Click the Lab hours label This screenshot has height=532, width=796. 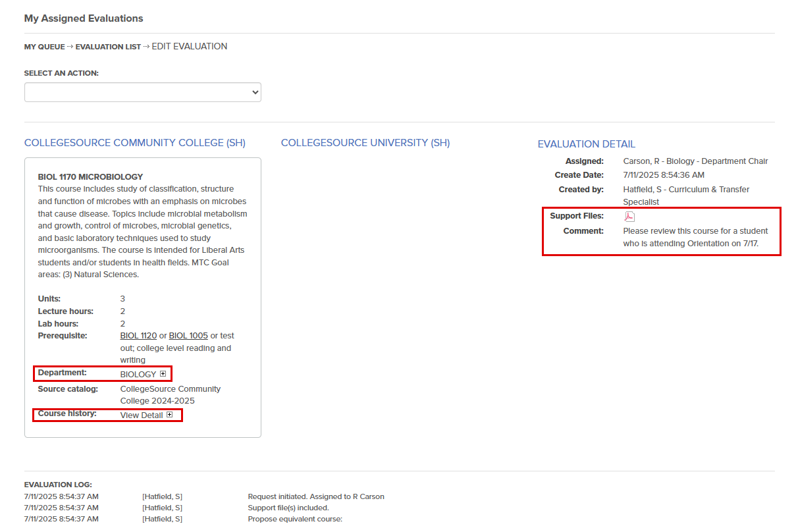coord(58,324)
